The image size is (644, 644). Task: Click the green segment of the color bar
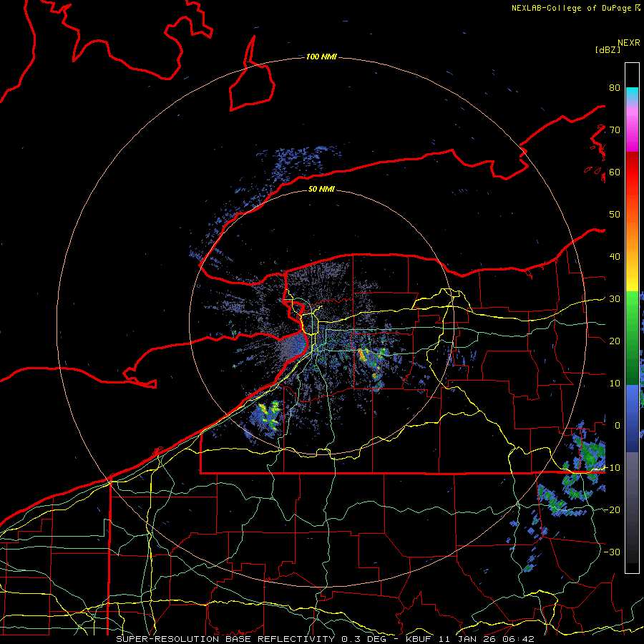(x=632, y=338)
